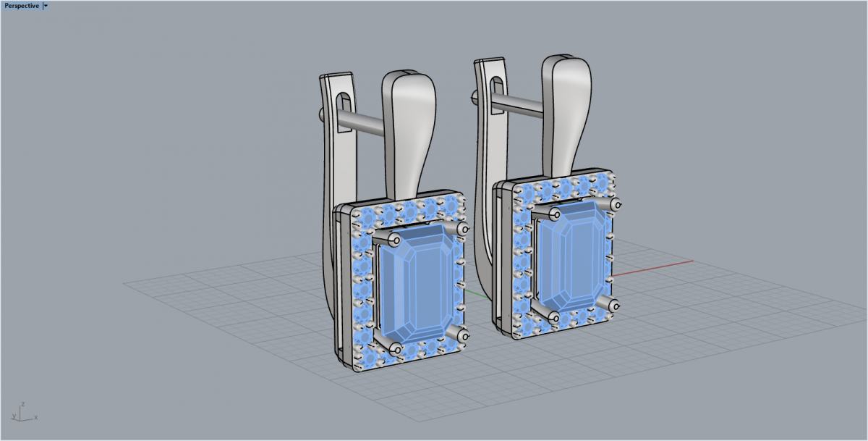
Task: Select bottom-right prong of the right earring
Action: pyautogui.click(x=615, y=305)
